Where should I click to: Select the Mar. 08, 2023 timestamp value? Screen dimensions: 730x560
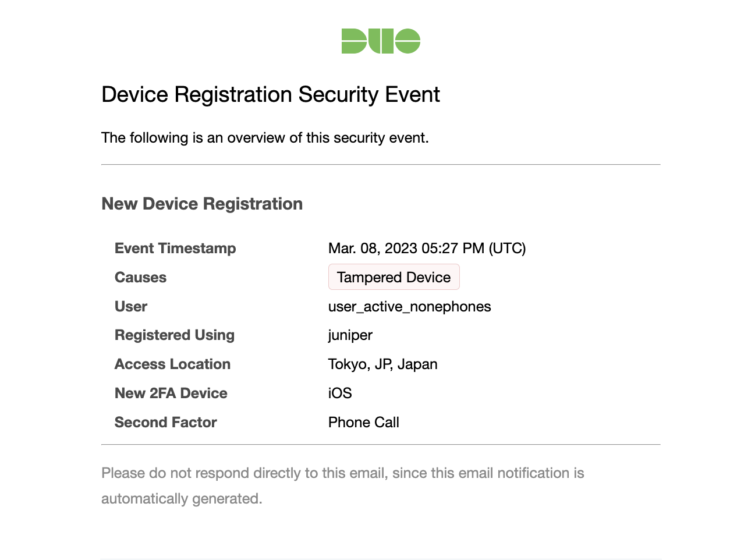pyautogui.click(x=427, y=249)
